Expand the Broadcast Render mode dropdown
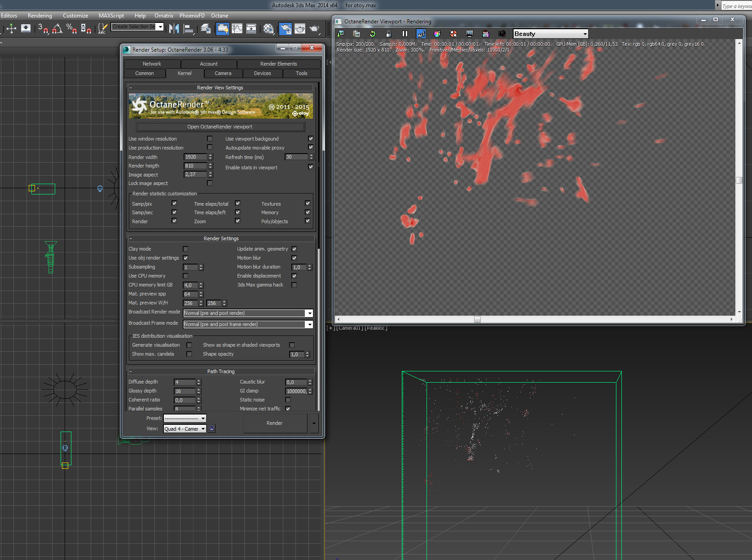Screen dimensions: 752x560 (309, 313)
